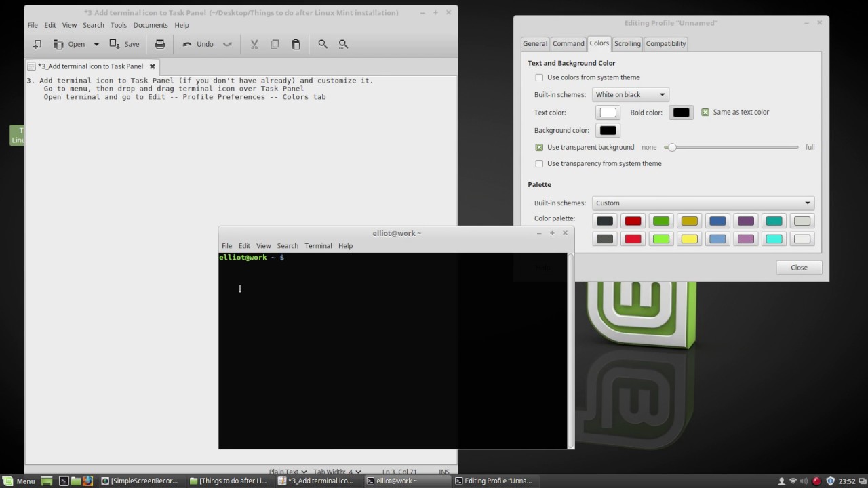
Task: Disable Use transparent background checkbox
Action: (x=539, y=147)
